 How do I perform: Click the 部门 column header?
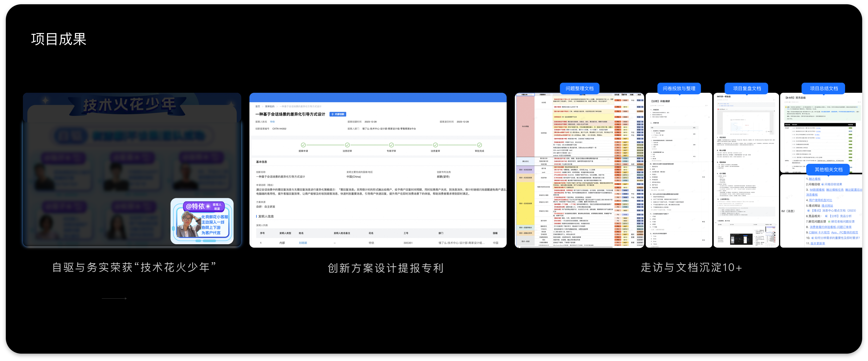pos(441,233)
